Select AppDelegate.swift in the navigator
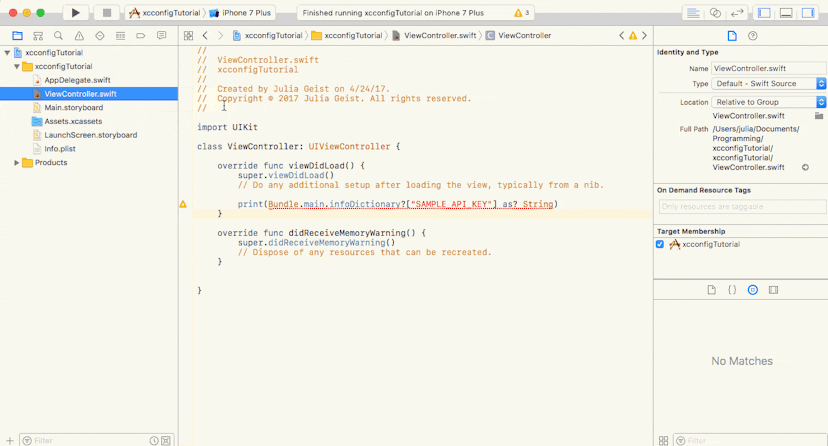The width and height of the screenshot is (828, 446). click(77, 80)
